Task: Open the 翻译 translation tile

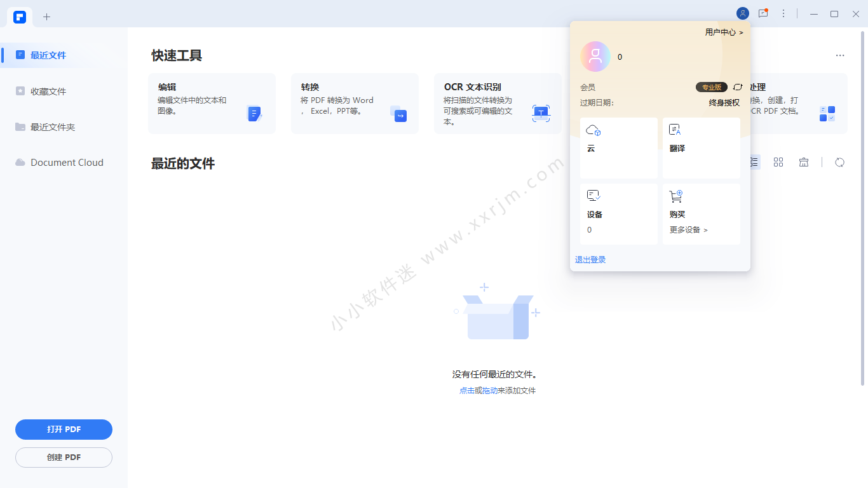Action: coord(702,148)
